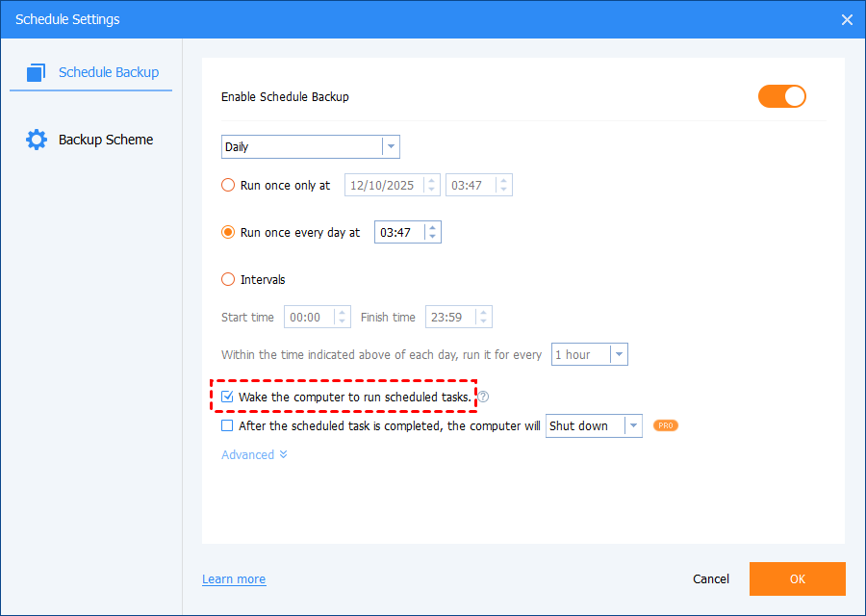Image resolution: width=866 pixels, height=616 pixels.
Task: Enable the after-task-completed computer action checkbox
Action: click(227, 425)
